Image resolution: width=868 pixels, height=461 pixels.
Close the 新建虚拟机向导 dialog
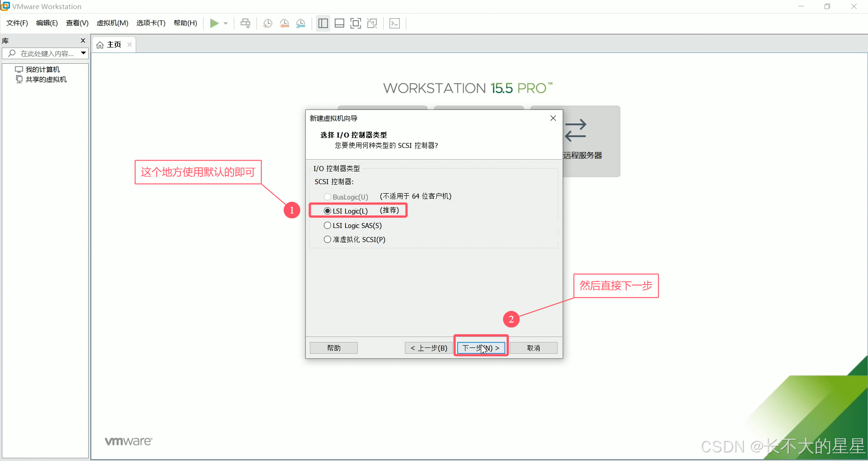[x=553, y=118]
